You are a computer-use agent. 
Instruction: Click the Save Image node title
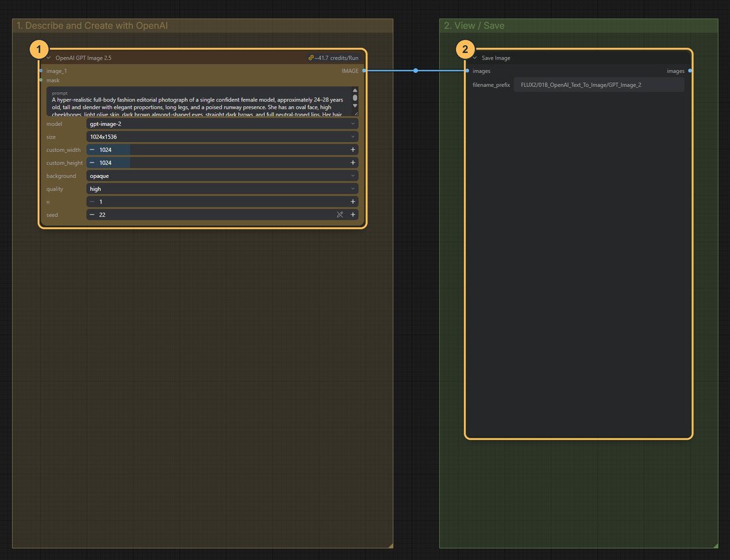point(496,58)
